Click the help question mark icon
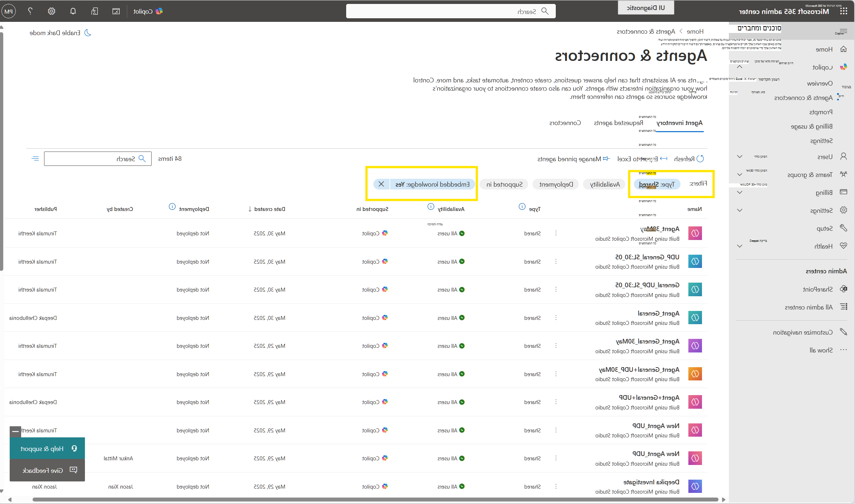Screen dimensions: 855x504 tap(30, 11)
